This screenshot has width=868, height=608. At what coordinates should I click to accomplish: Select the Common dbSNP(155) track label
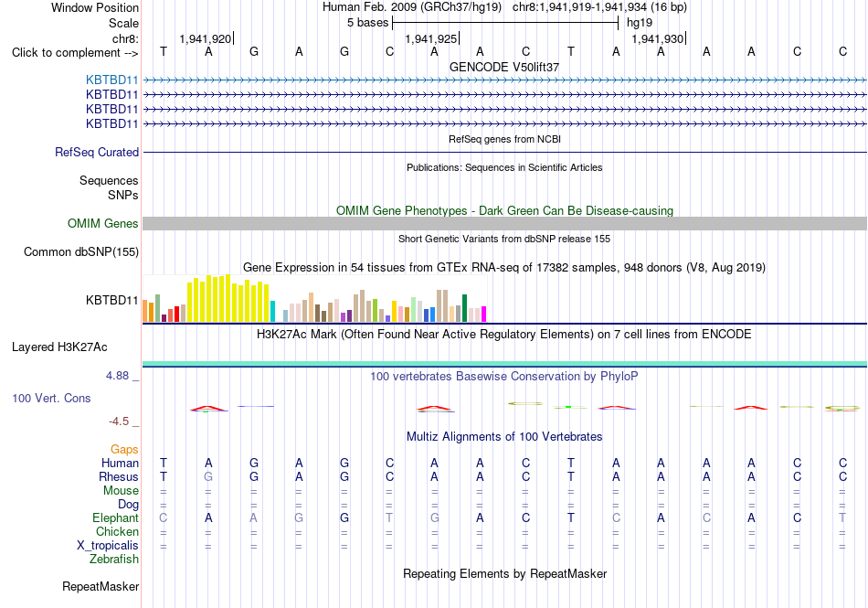pyautogui.click(x=81, y=252)
